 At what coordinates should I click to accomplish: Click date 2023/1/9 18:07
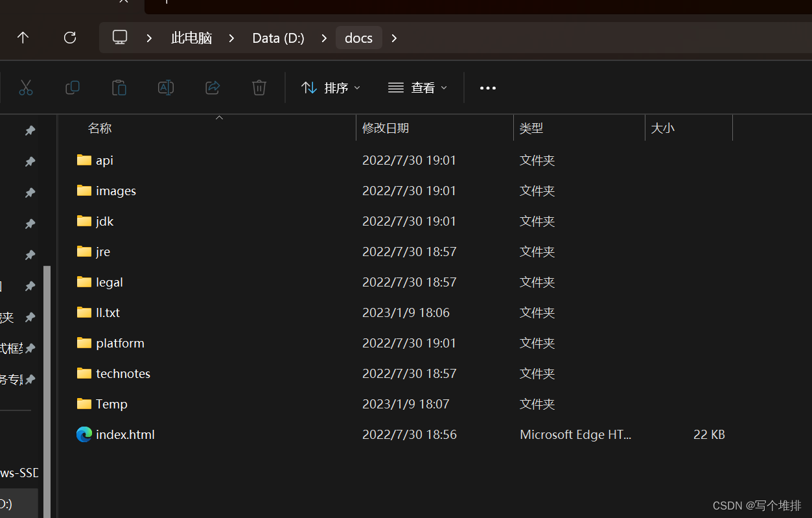[406, 404]
